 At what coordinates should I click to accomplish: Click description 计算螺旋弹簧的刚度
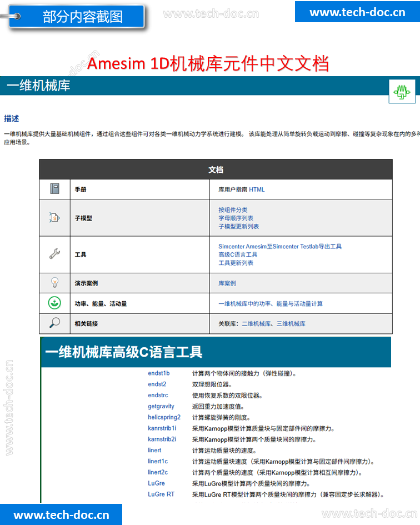tap(221, 418)
